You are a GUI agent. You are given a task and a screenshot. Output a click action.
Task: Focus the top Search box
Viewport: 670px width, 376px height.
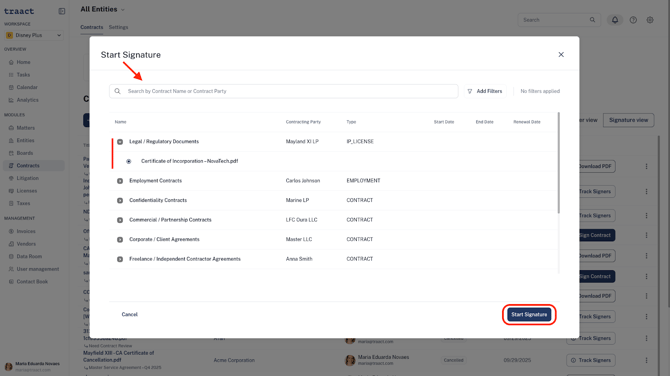pos(559,20)
